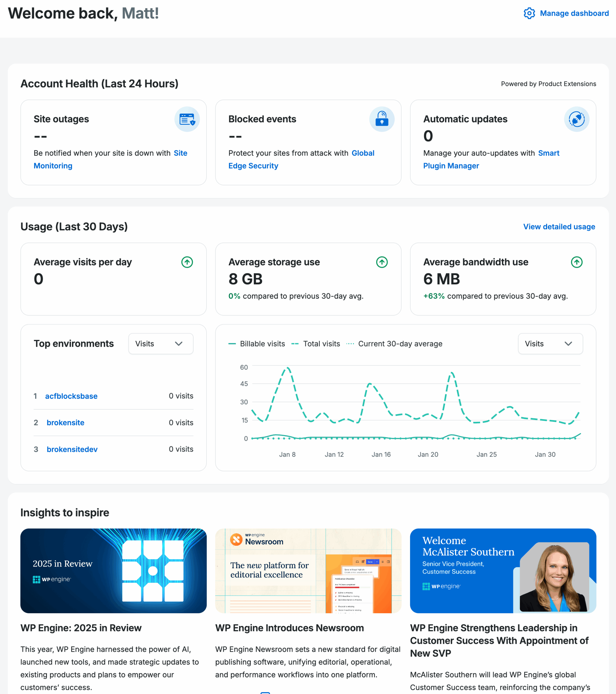Click the up-arrow icon on Average bandwidth card
Viewport: 616px width, 694px height.
[x=576, y=262]
